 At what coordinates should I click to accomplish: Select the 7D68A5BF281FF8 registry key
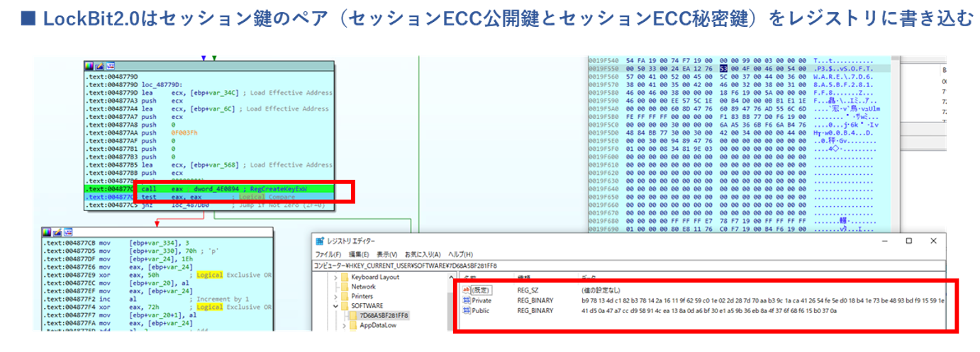pos(384,315)
